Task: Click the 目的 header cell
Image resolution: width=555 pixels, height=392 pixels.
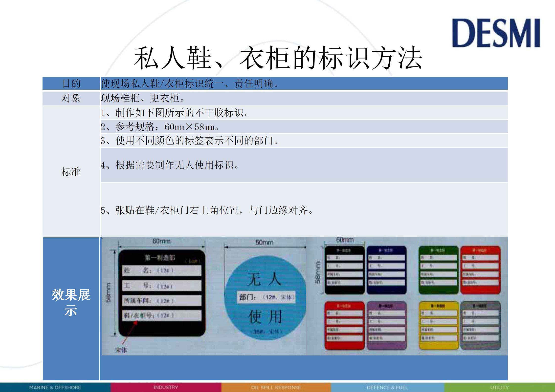Action: tap(71, 83)
